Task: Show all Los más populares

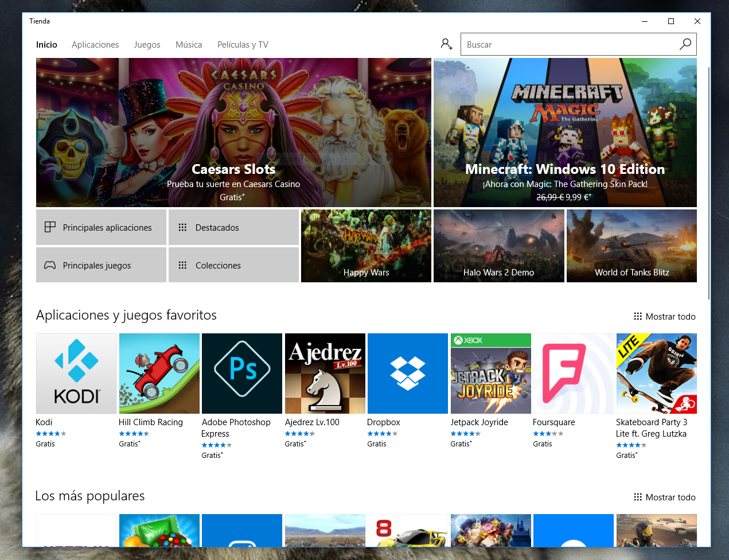Action: point(665,497)
